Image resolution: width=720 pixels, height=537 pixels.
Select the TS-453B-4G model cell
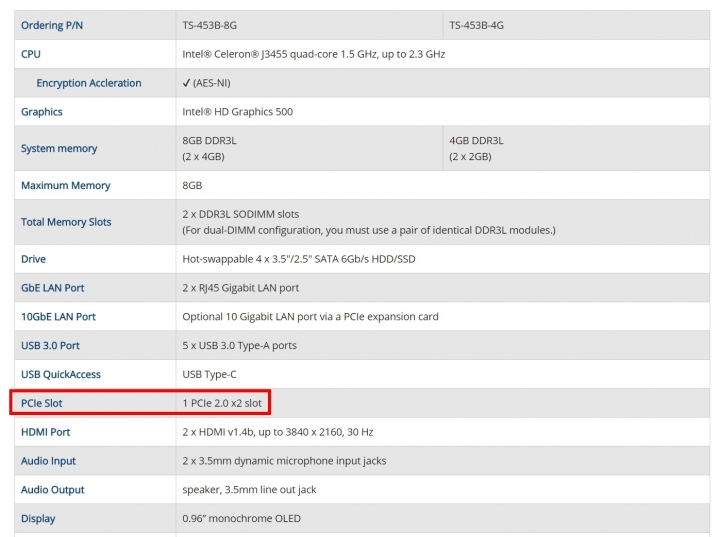(576, 25)
